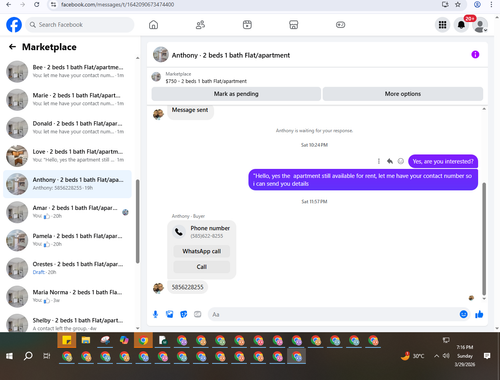The height and width of the screenshot is (380, 500).
Task: Open conversation information purple info icon
Action: 475,54
